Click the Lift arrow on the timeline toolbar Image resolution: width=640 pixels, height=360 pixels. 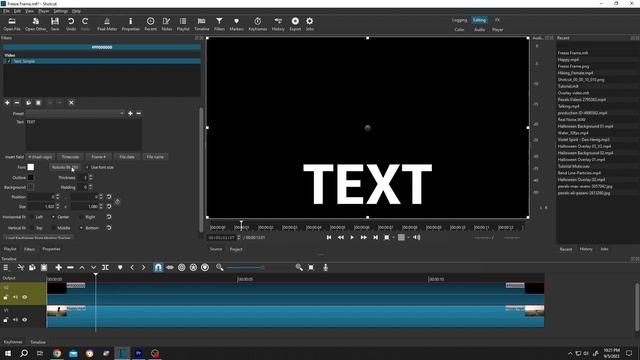click(x=82, y=267)
